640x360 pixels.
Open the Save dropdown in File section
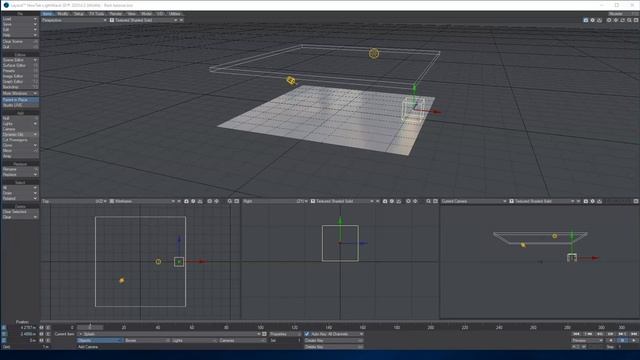pyautogui.click(x=20, y=24)
